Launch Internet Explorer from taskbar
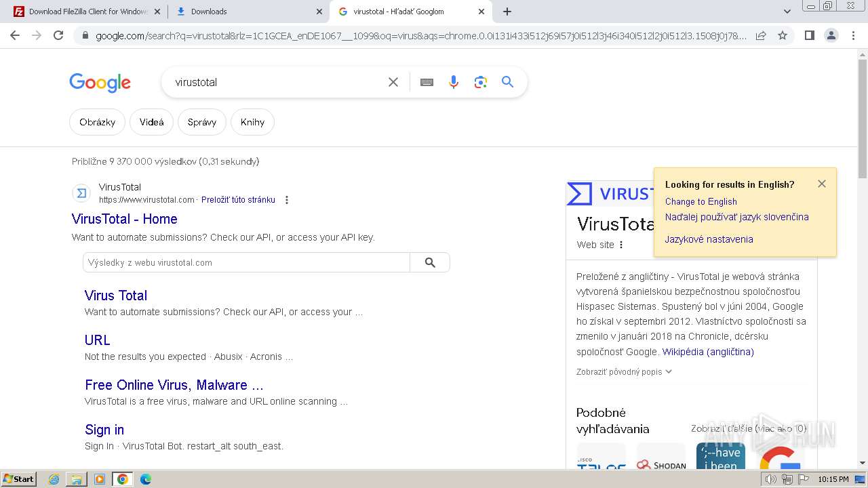This screenshot has height=488, width=868. click(x=54, y=479)
